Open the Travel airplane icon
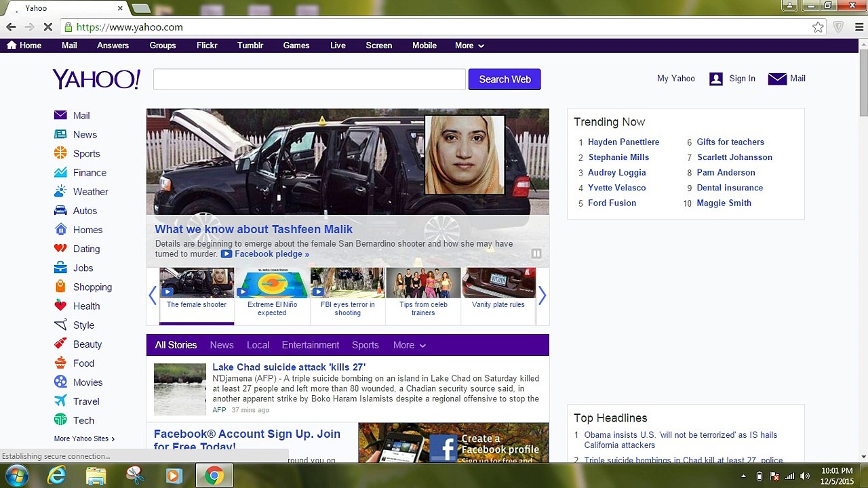The image size is (868, 488). point(60,401)
